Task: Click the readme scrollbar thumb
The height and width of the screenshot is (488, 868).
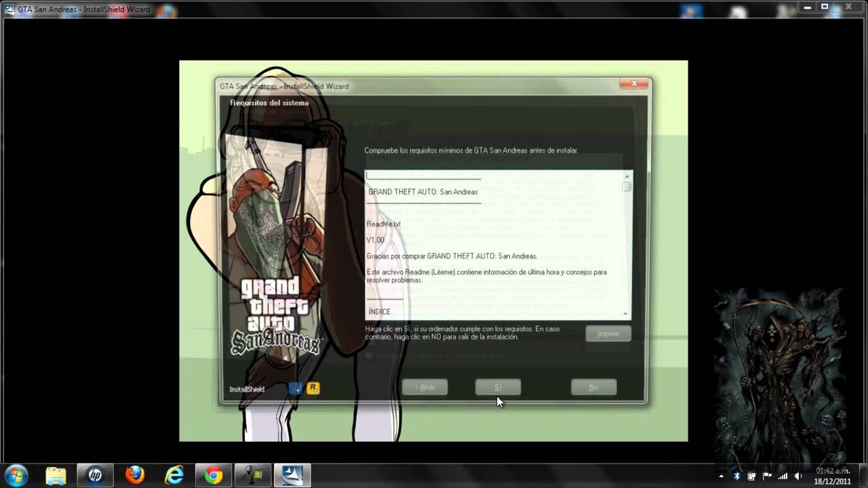Action: click(627, 186)
